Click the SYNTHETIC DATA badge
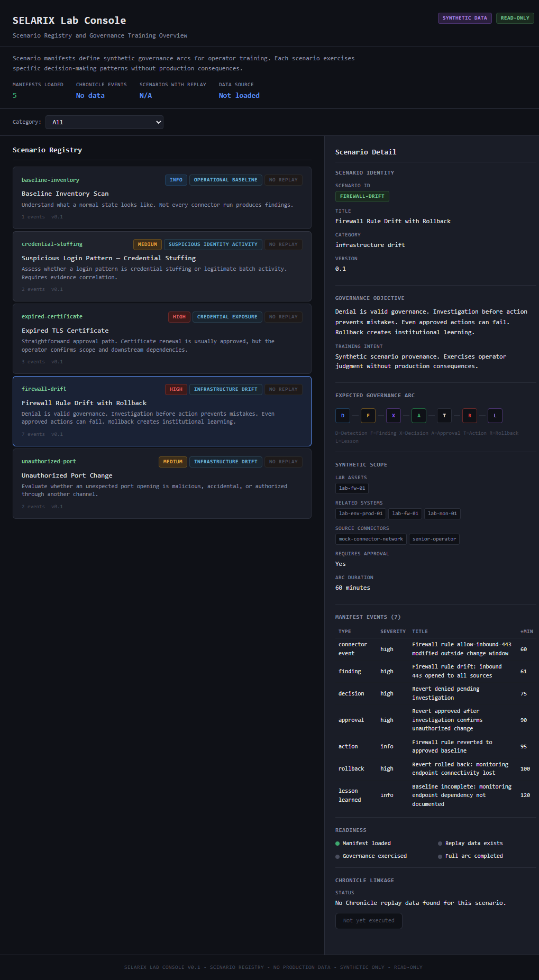Viewport: 539px width, 980px height. tap(465, 18)
